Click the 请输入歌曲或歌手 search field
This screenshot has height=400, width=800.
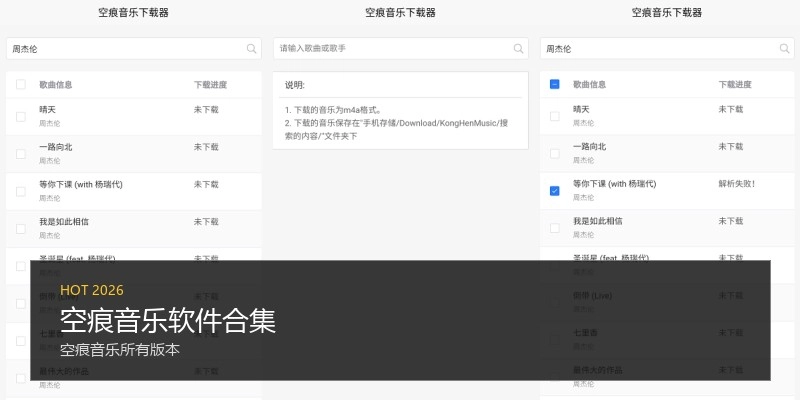401,48
